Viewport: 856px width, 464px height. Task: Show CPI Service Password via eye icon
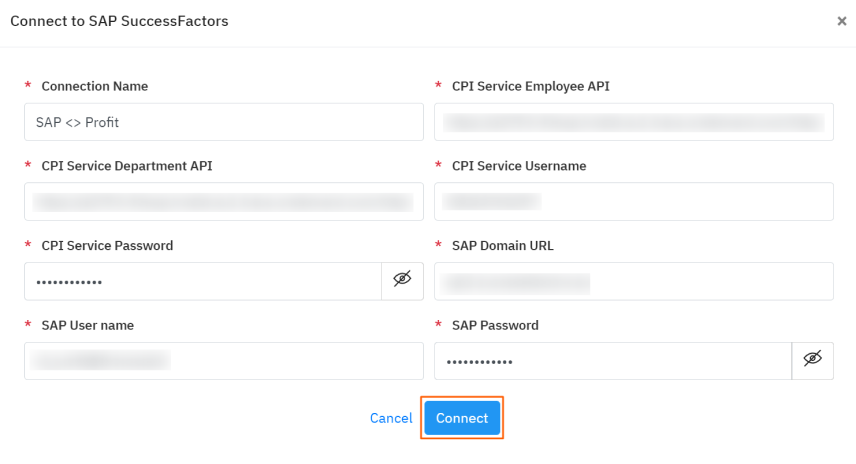click(x=402, y=281)
